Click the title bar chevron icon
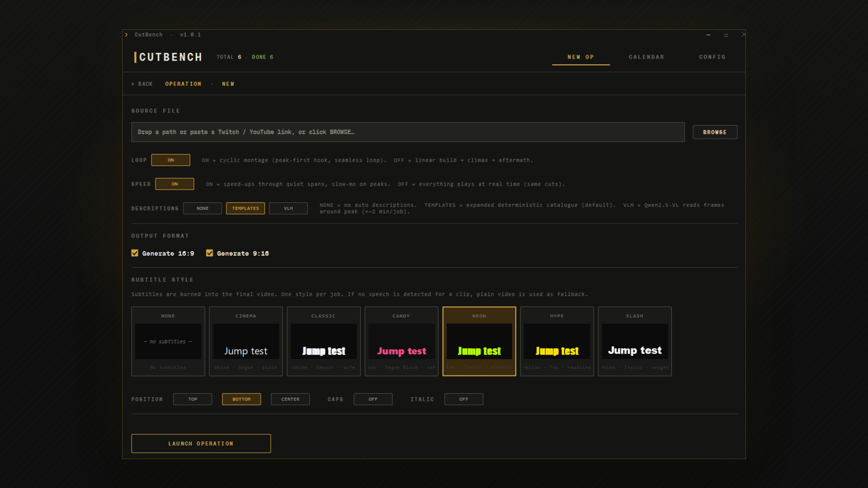The height and width of the screenshot is (488, 868). [x=127, y=35]
